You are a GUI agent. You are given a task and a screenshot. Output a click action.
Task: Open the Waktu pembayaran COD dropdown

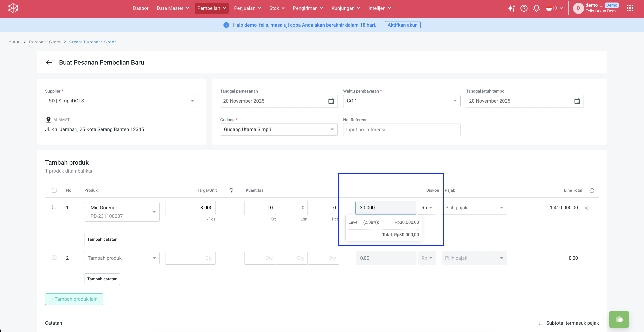point(401,101)
